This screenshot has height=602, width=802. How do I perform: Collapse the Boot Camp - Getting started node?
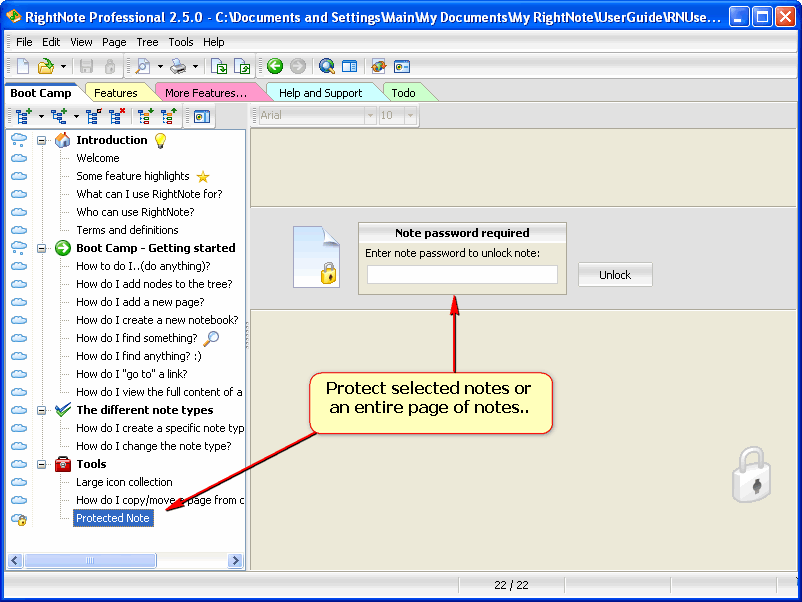point(41,248)
